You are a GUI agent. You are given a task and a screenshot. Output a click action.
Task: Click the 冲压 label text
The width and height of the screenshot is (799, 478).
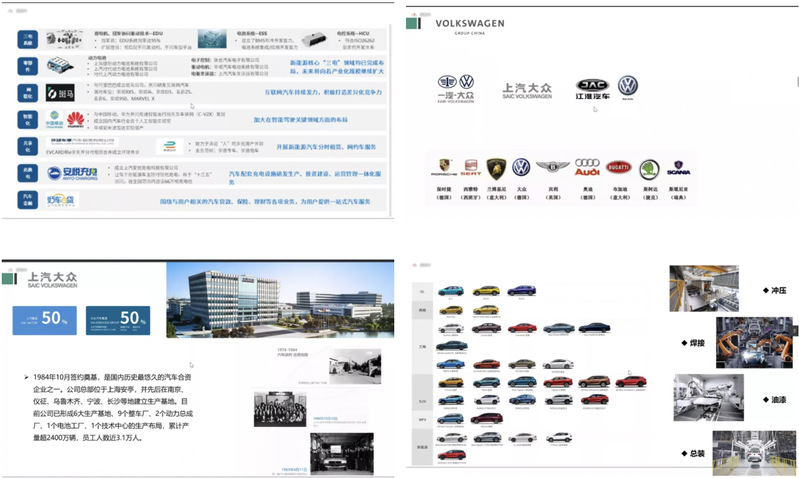point(778,290)
